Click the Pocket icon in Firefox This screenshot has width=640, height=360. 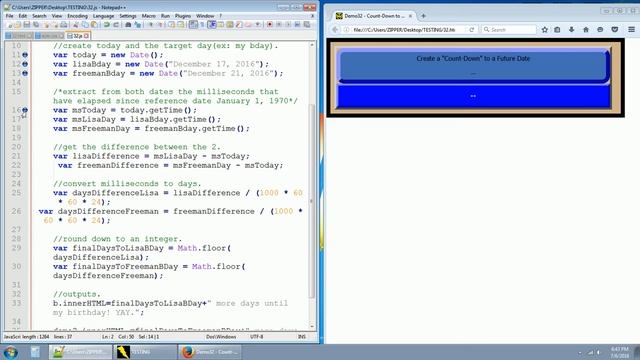(615, 30)
